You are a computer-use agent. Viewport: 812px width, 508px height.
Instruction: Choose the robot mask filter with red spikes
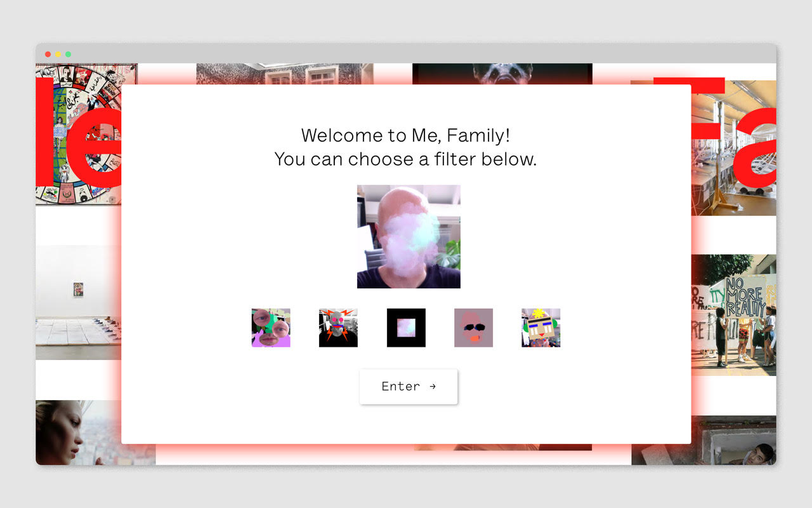pos(338,328)
